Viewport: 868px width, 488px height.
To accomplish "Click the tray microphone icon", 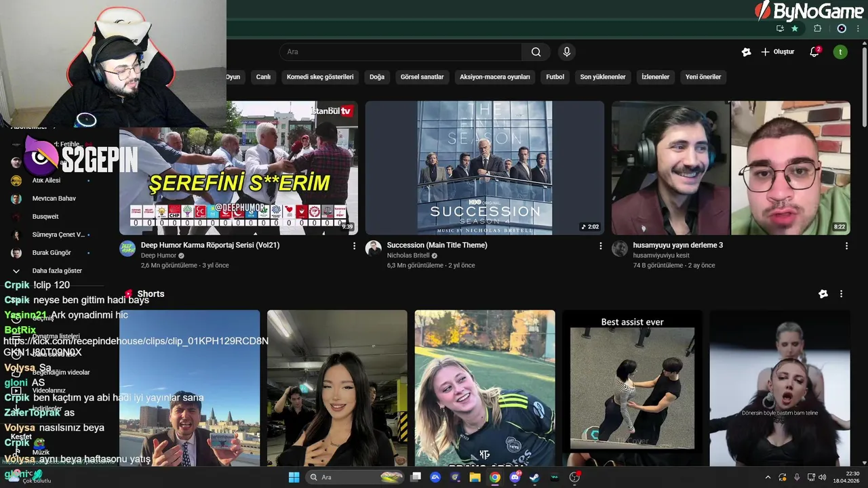I will pos(797,477).
